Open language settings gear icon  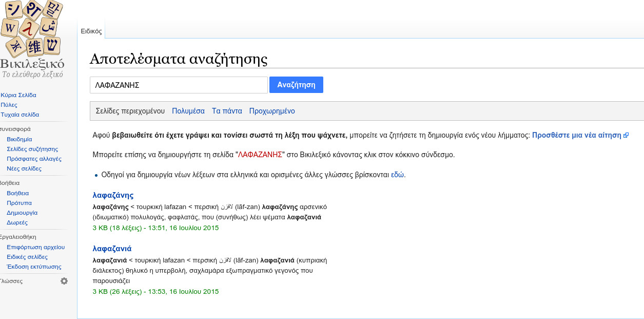(x=64, y=281)
